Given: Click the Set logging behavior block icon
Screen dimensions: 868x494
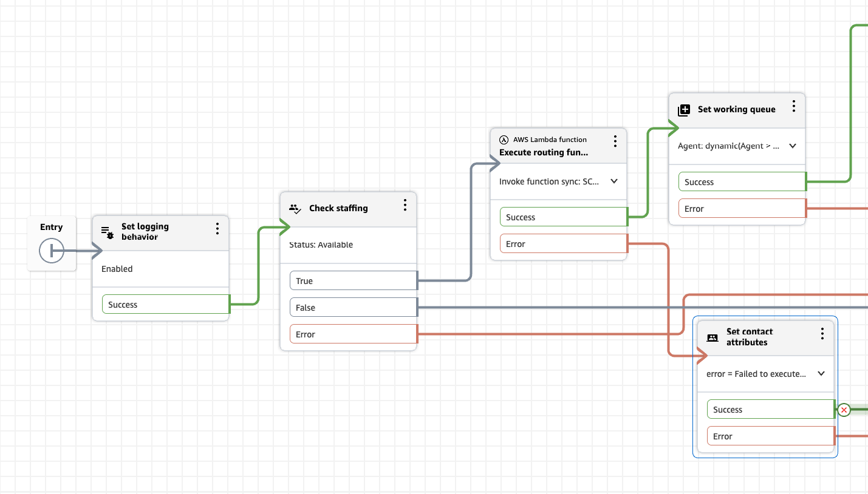Looking at the screenshot, I should [x=108, y=232].
